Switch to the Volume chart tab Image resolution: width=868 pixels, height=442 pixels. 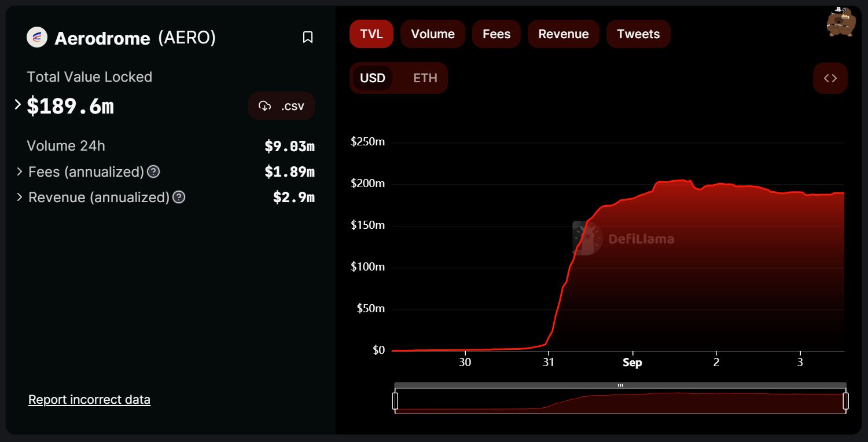point(433,34)
